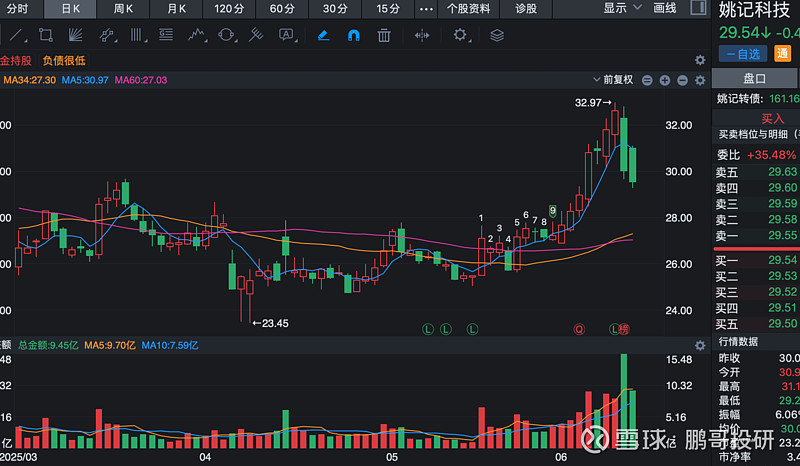
Task: Click the red Q marker on chart
Action: point(579,329)
